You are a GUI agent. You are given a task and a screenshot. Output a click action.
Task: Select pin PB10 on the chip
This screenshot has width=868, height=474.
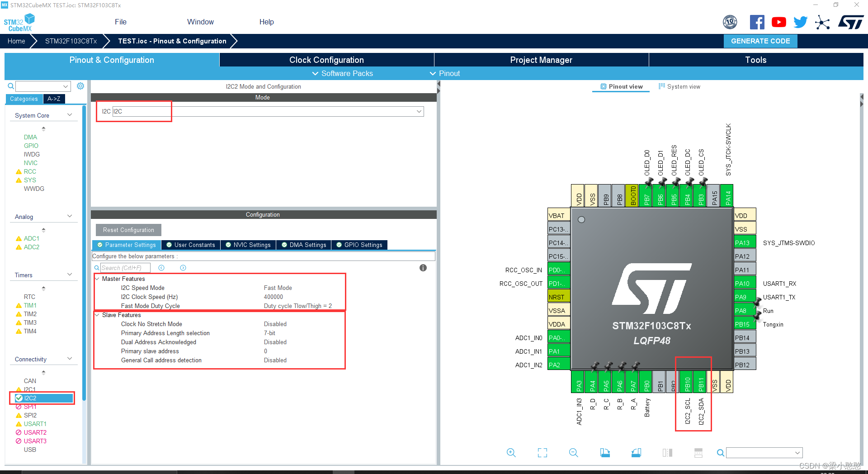pyautogui.click(x=687, y=381)
